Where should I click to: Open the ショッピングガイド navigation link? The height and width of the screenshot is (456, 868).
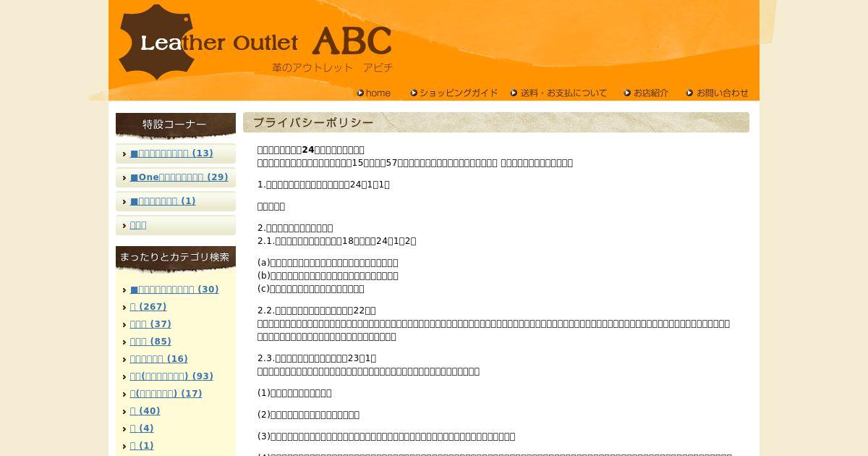(x=454, y=93)
